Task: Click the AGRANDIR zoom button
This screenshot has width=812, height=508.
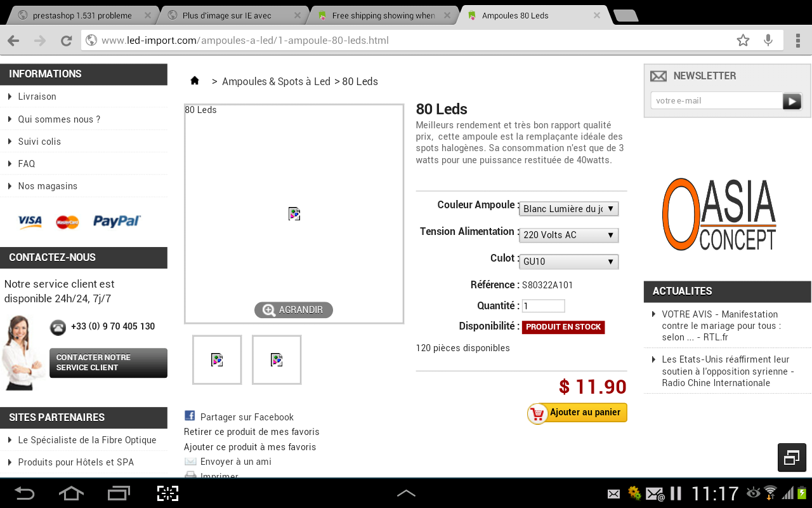Action: pos(294,310)
